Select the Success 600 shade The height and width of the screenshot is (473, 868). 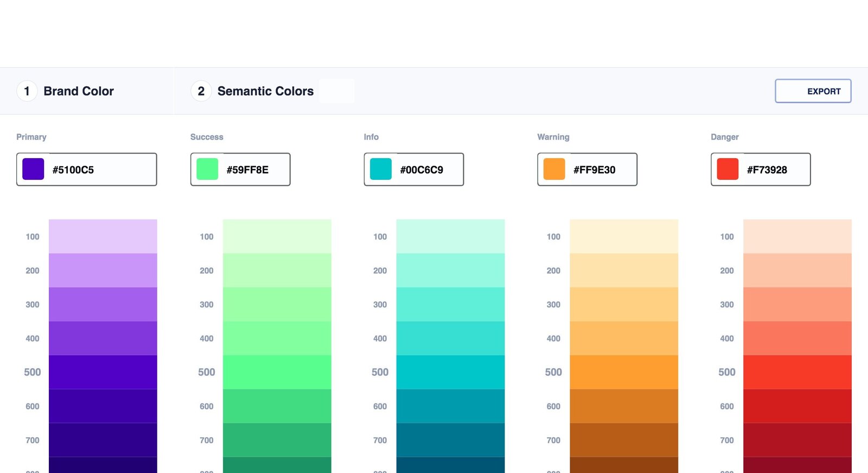(x=277, y=406)
